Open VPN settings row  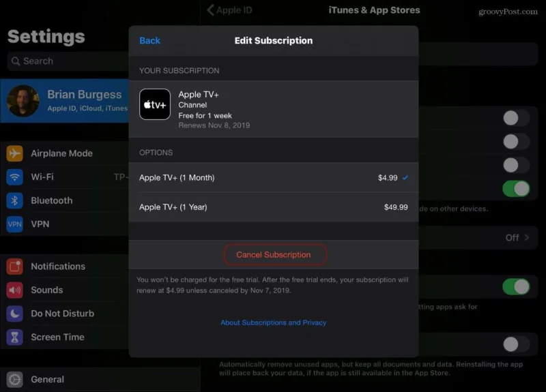point(65,224)
